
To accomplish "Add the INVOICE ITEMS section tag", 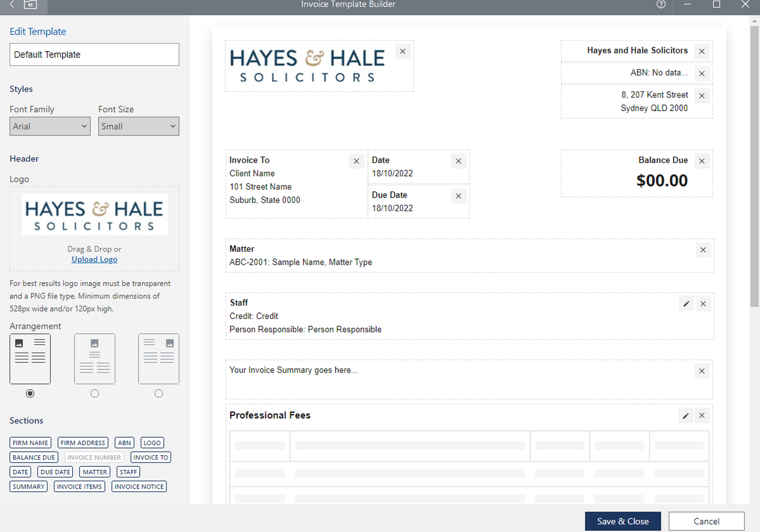I will 79,486.
